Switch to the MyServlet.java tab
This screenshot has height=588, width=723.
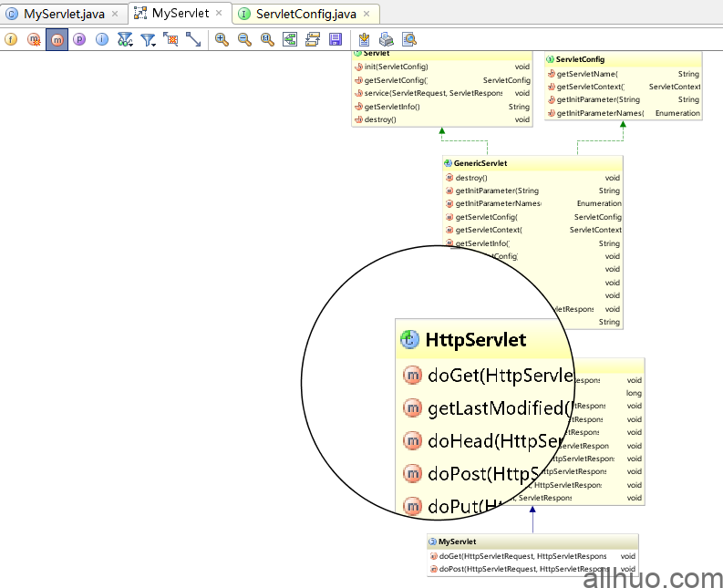pos(64,14)
